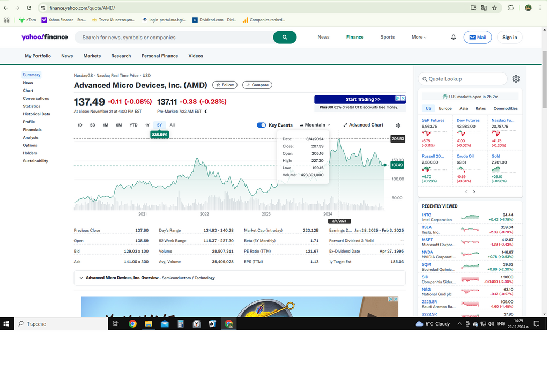
Task: Show next markets with right arrow
Action: pos(474,191)
